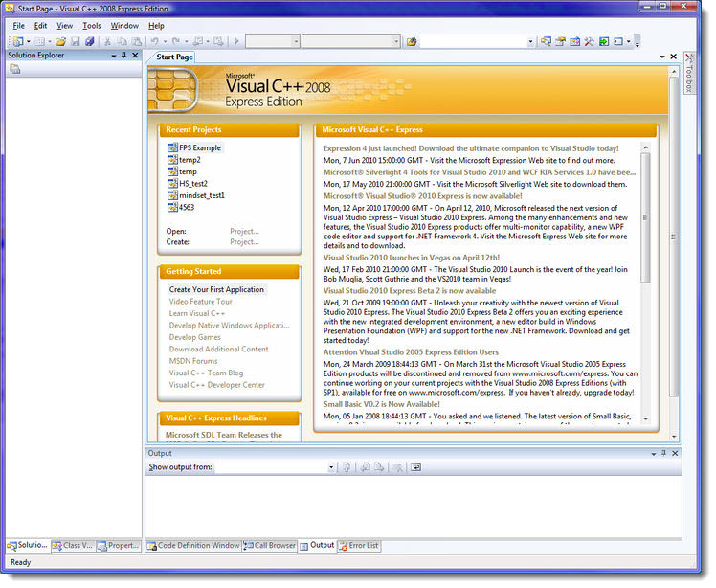Click the New Project toolbar icon

tap(18, 41)
